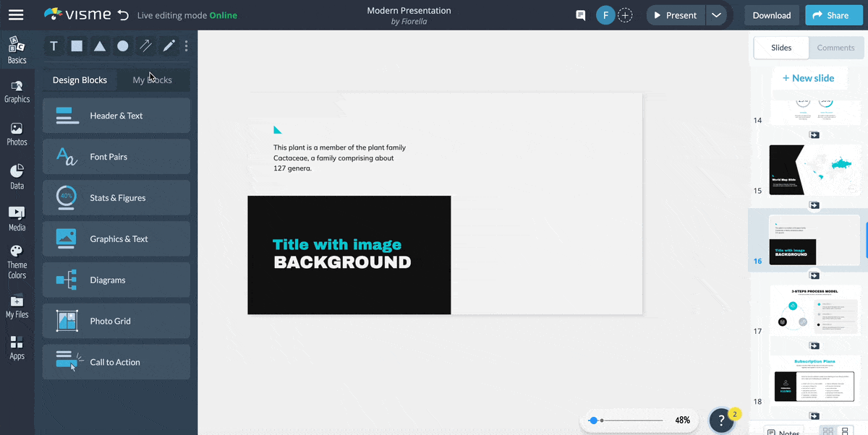Add a collaborator with the plus circle icon
Screen dimensions: 868x435
coord(625,15)
